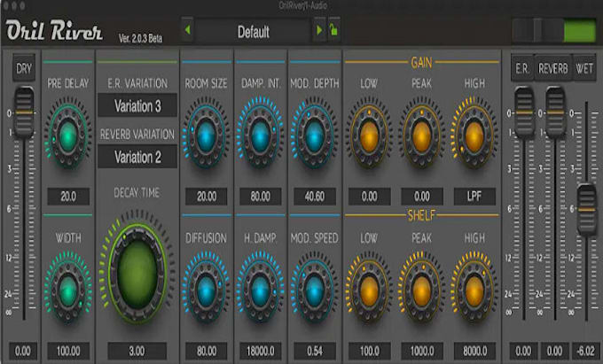Click the REVERB level value field
Viewport: 603px width, 364px height.
[x=554, y=351]
